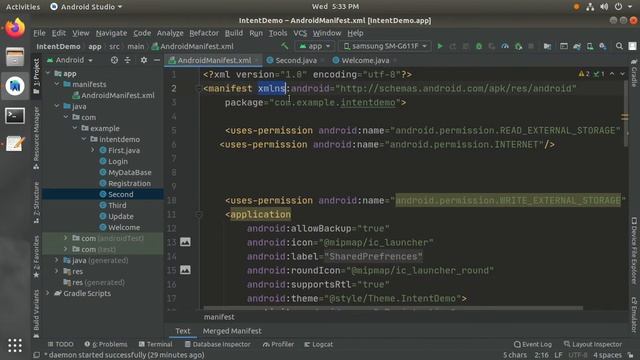Click the editor vertical scrollbar

pos(625,113)
